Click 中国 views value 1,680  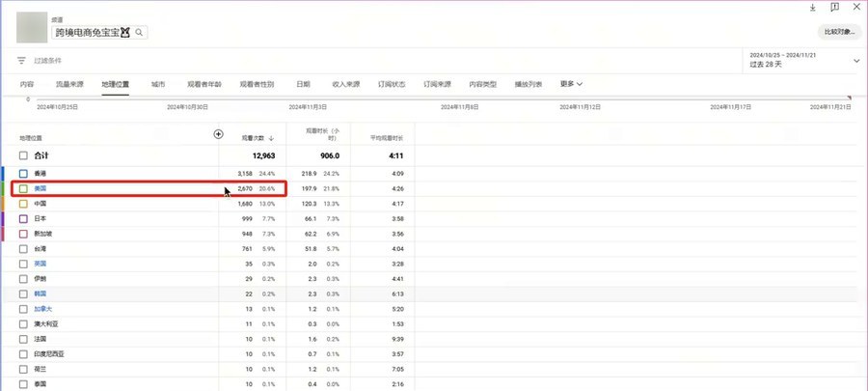pos(245,204)
